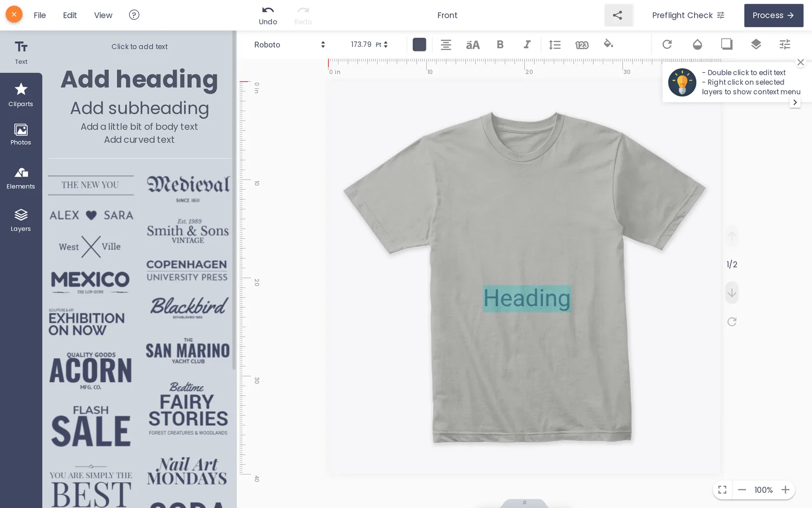Change text case with aA icon

pos(472,45)
